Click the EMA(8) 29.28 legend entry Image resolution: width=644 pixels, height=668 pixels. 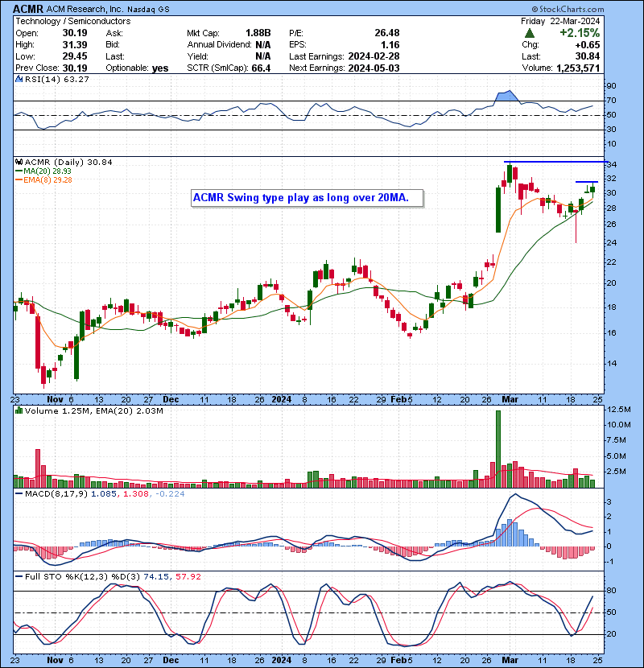point(43,179)
